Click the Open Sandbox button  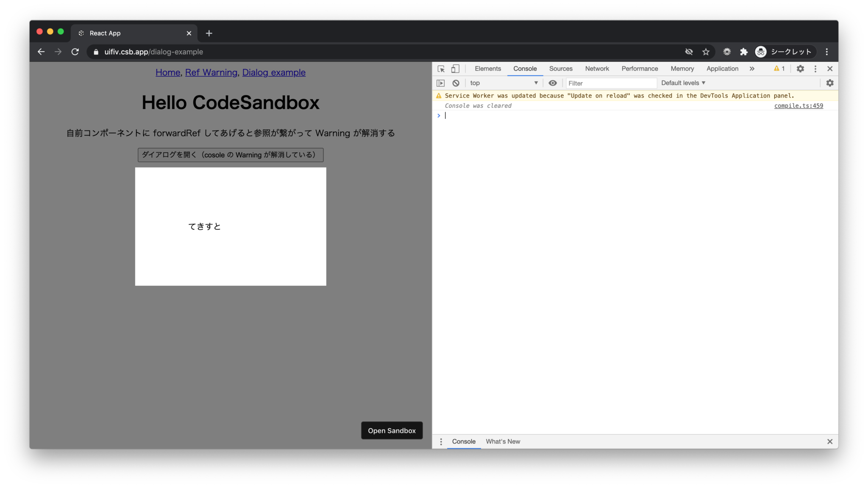click(391, 430)
